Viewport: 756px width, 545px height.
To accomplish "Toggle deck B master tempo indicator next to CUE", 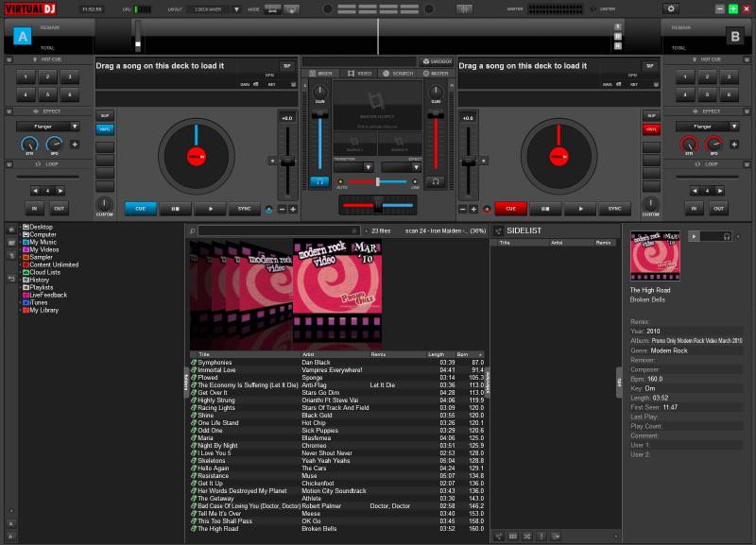I will pyautogui.click(x=487, y=209).
